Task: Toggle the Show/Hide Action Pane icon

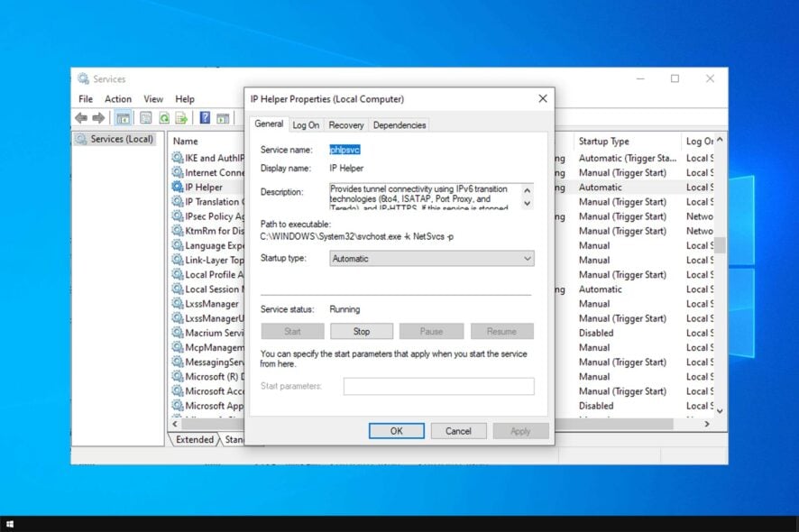Action: click(223, 118)
